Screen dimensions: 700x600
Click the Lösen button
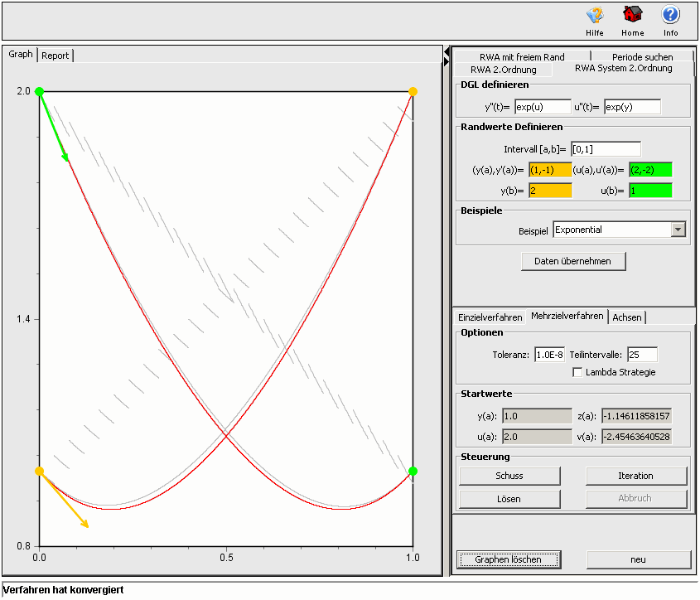pos(509,499)
